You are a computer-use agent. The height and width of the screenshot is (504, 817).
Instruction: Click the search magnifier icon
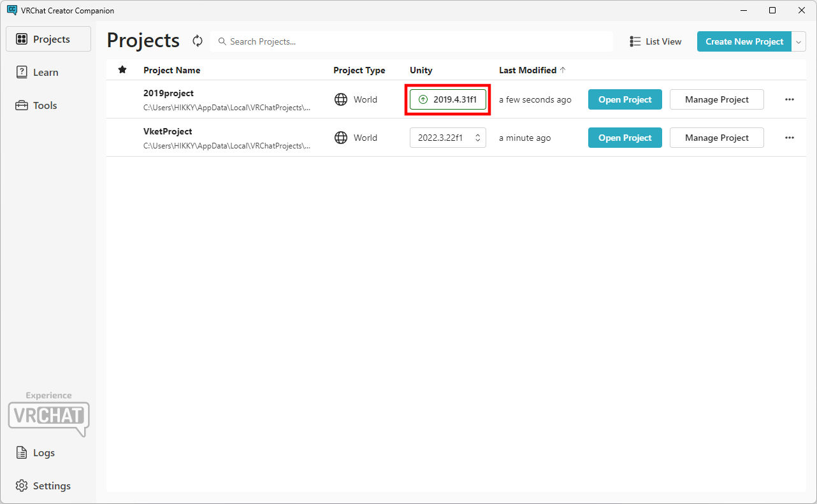tap(222, 41)
